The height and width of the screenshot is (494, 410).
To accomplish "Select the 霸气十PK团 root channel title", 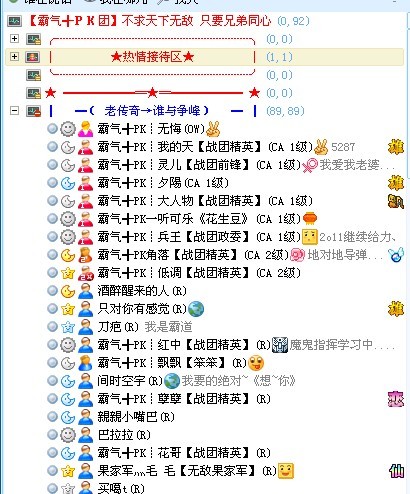I will [x=149, y=21].
